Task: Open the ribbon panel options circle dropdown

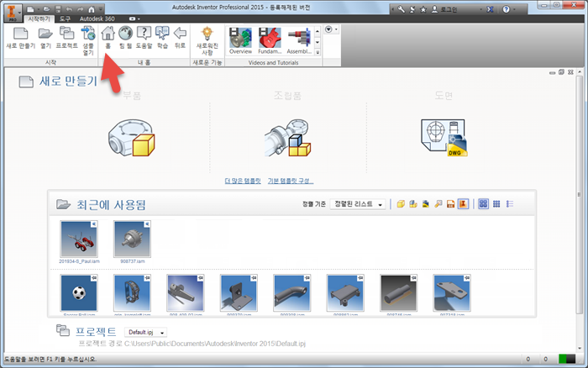Action: point(331,29)
